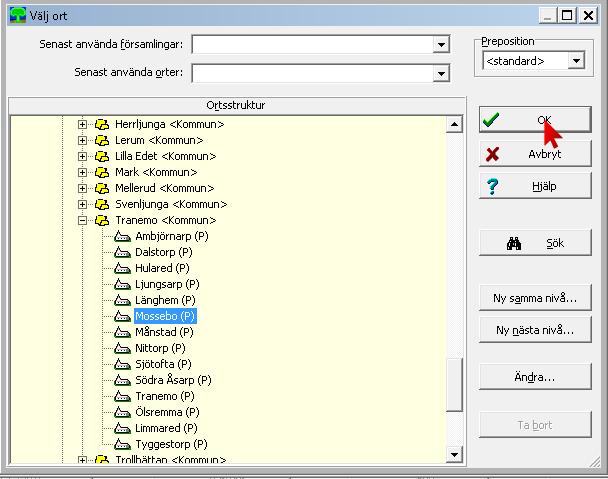Select Mellerud <Kommun> label
608x479 pixels.
[x=165, y=188]
